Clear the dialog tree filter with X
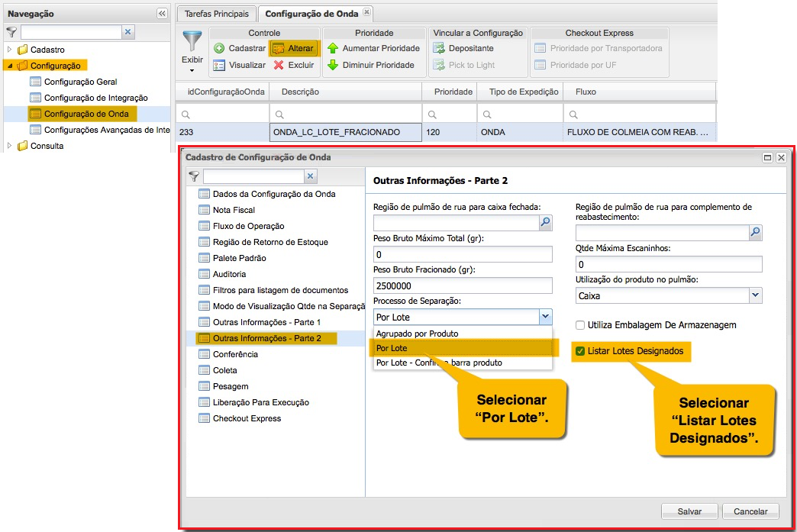 pos(311,176)
